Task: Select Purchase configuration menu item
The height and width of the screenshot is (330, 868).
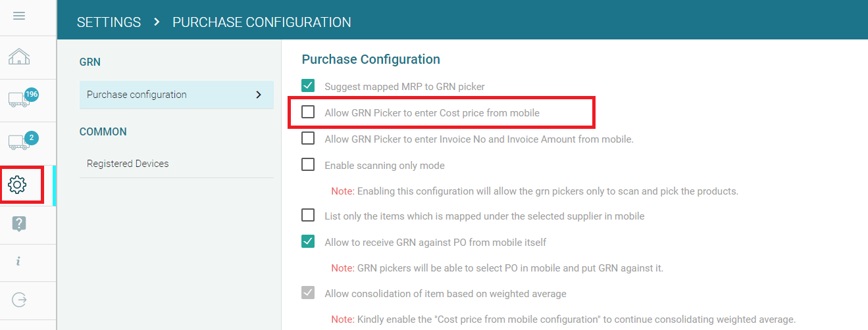Action: [137, 95]
